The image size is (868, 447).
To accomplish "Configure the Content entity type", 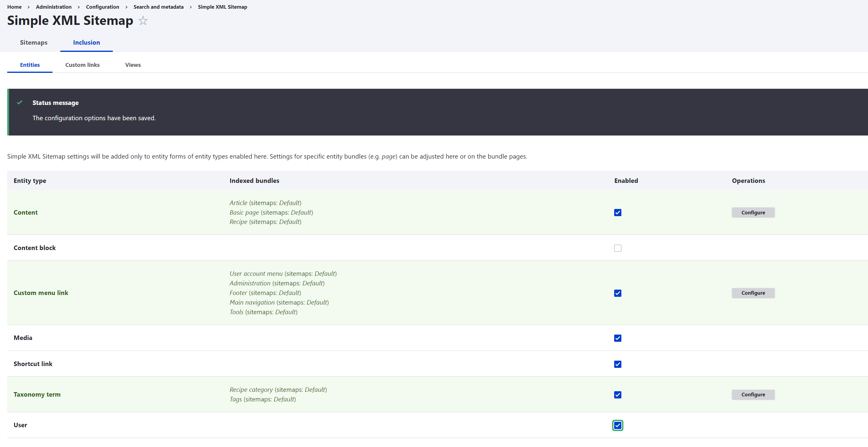I will [x=753, y=212].
